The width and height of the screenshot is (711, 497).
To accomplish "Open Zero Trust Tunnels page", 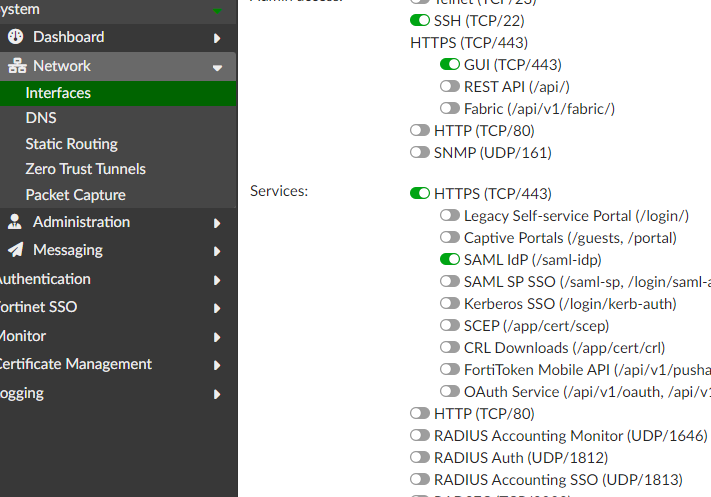I will pyautogui.click(x=85, y=169).
